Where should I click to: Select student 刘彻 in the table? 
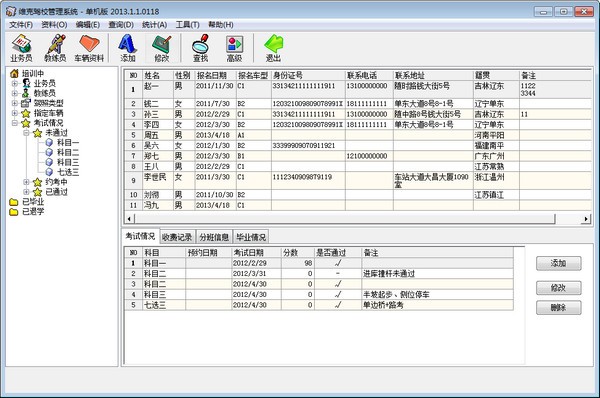152,195
